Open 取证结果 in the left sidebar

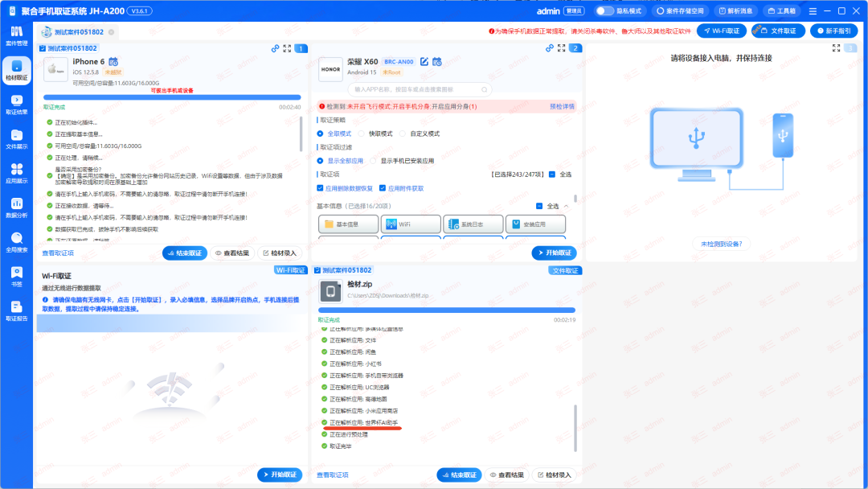[x=17, y=104]
